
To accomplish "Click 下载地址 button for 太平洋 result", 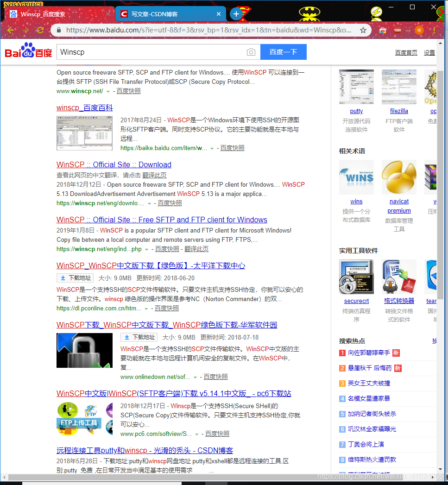I will point(76,278).
